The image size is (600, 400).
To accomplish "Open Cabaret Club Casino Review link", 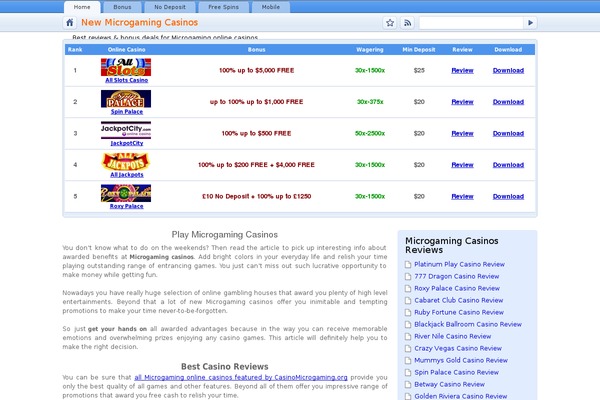I will click(458, 300).
